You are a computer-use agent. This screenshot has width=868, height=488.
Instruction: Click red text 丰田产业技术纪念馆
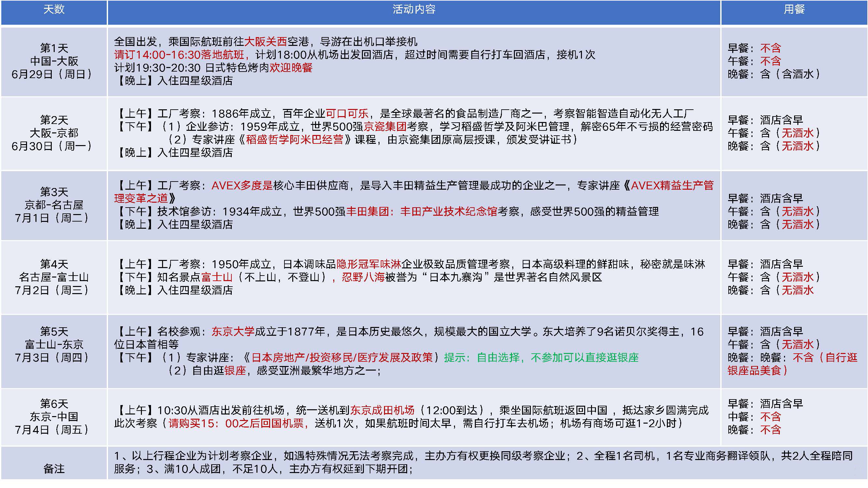click(449, 211)
